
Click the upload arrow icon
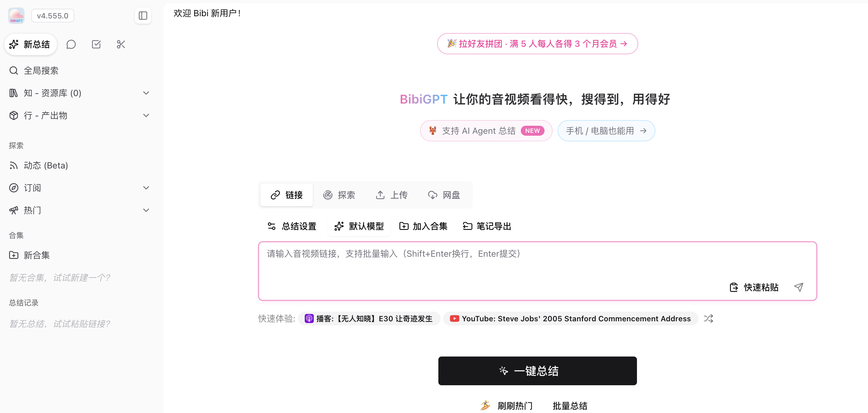pos(380,195)
